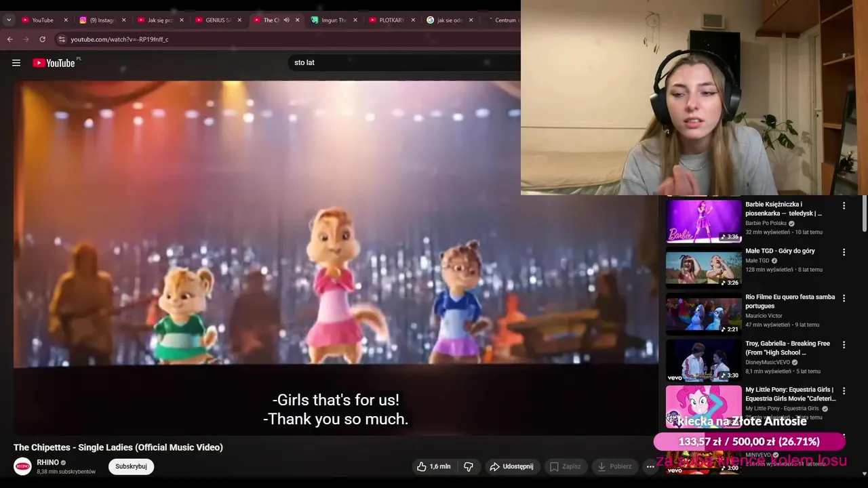The image size is (868, 488).
Task: Click the Pobierz download button
Action: (614, 466)
